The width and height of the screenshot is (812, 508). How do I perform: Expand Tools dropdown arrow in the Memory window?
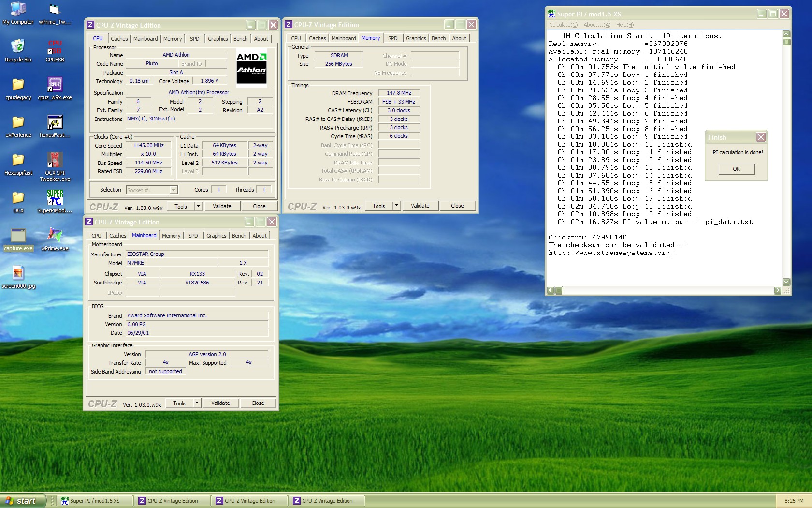coord(396,206)
